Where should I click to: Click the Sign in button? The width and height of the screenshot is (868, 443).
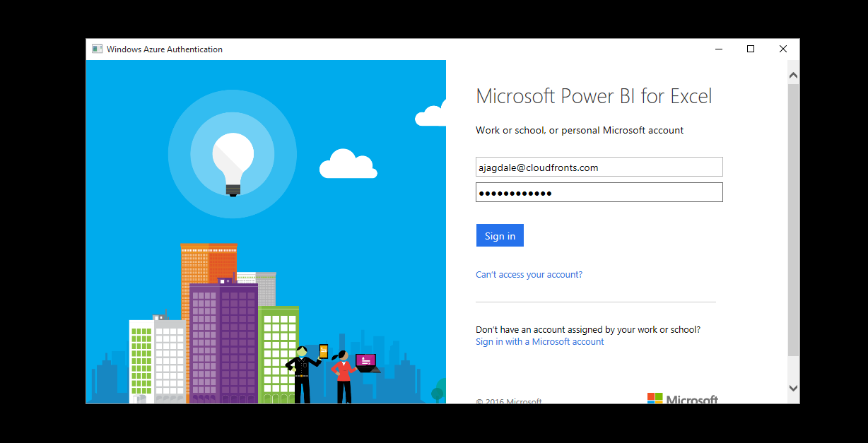[500, 236]
